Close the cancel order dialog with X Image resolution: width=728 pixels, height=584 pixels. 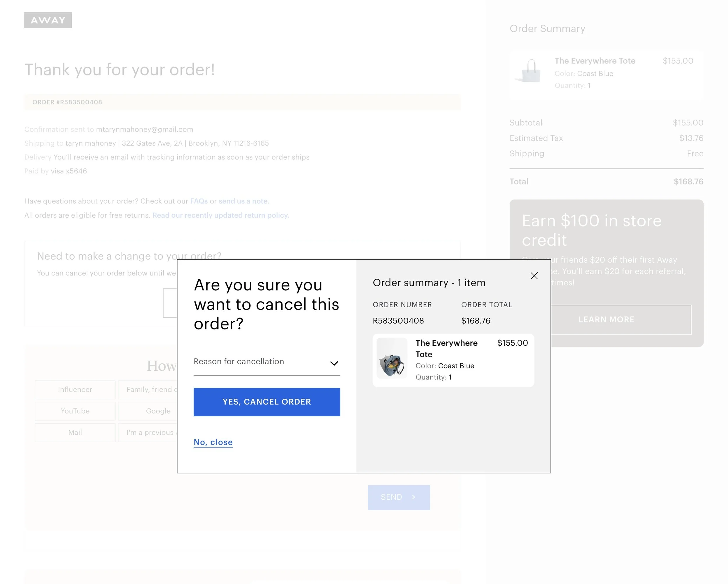tap(534, 276)
